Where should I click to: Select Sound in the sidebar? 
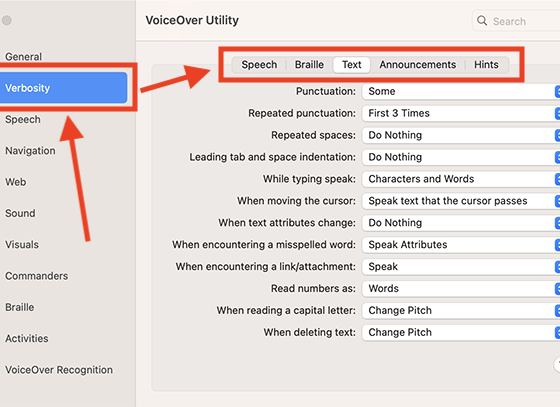[20, 213]
